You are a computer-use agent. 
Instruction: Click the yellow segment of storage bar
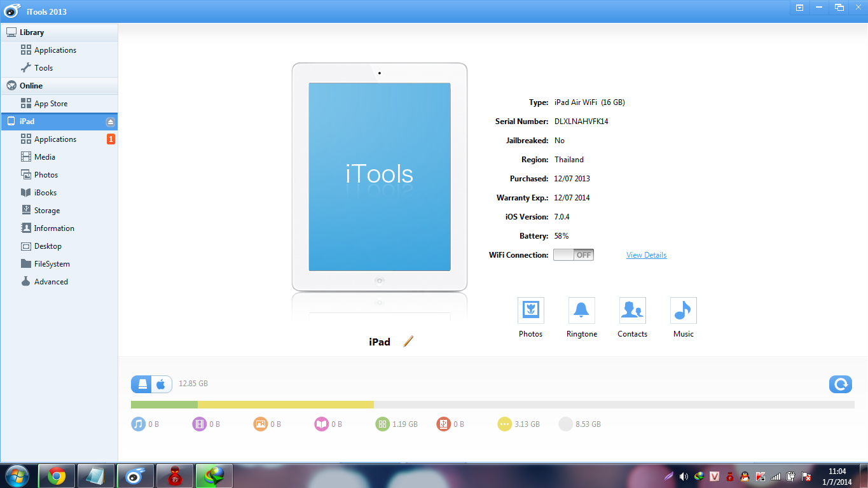tap(286, 405)
